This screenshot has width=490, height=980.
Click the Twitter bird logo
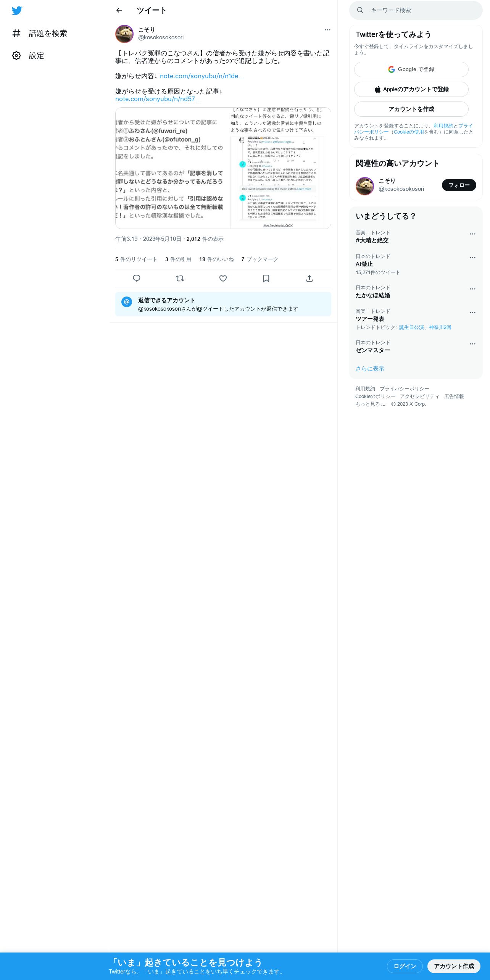[x=17, y=11]
